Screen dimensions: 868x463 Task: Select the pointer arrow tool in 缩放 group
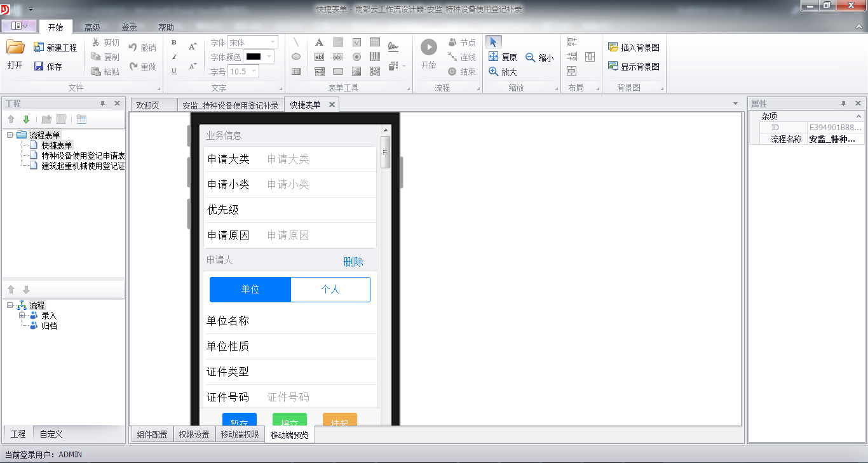493,42
